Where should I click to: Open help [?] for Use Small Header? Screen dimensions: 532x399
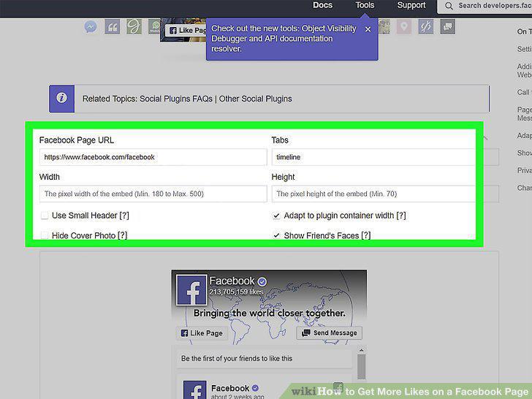(x=124, y=216)
